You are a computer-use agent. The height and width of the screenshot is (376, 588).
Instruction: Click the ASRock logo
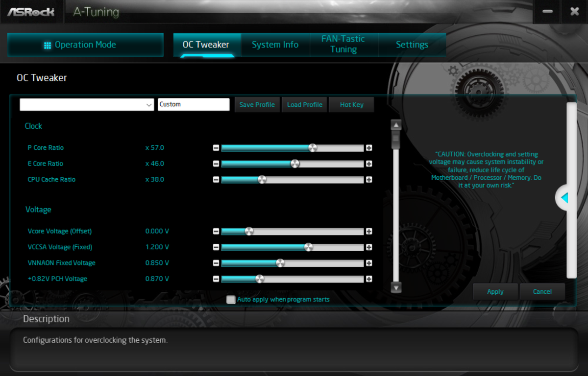pos(31,11)
